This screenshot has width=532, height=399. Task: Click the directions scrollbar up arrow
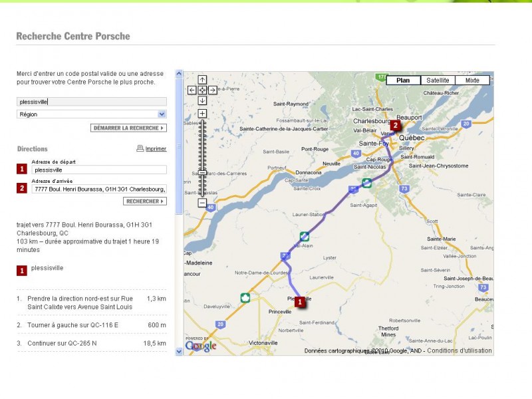[x=179, y=73]
